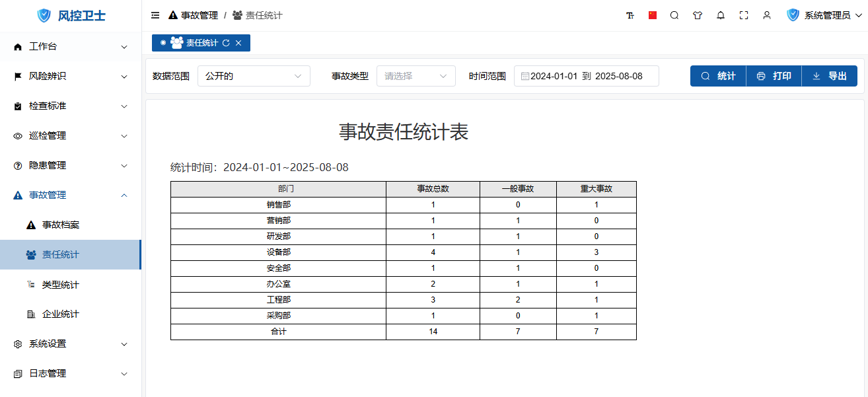Viewport: 868px width, 397px height.
Task: Open 事故档案 in the sidebar
Action: pos(61,225)
